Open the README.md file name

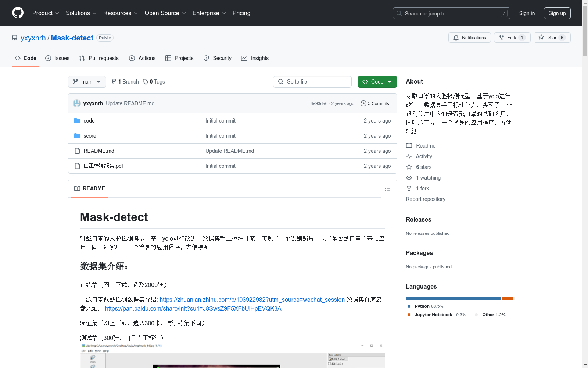click(99, 151)
